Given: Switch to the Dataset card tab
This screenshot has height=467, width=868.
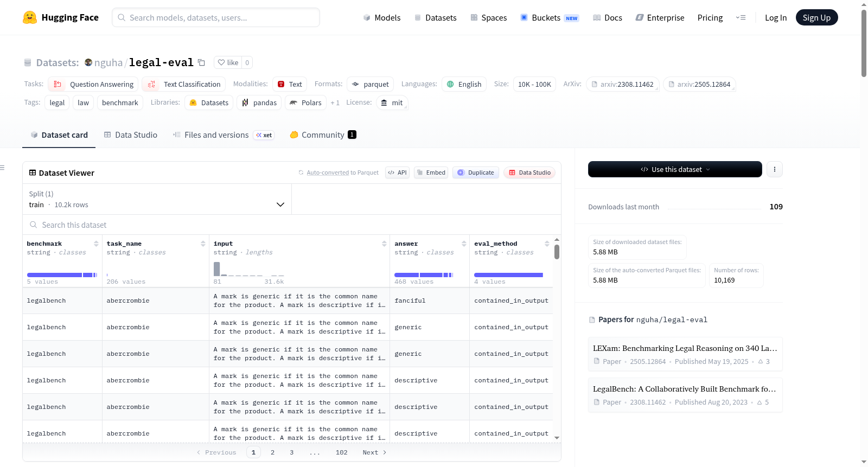Looking at the screenshot, I should coord(59,135).
